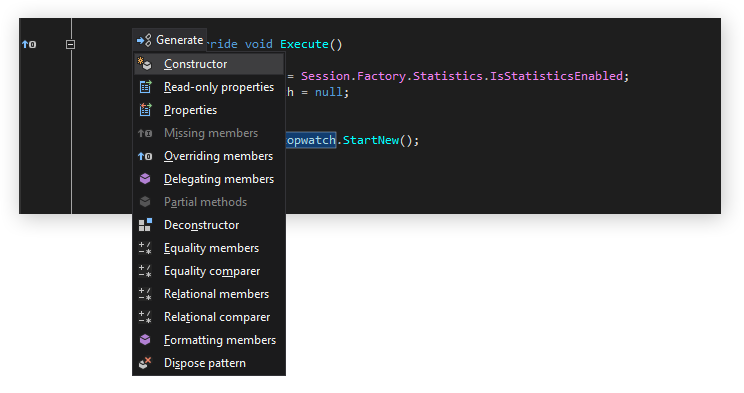Screen dimensions: 744x393
Task: Click the Relational members icon
Action: [x=145, y=294]
